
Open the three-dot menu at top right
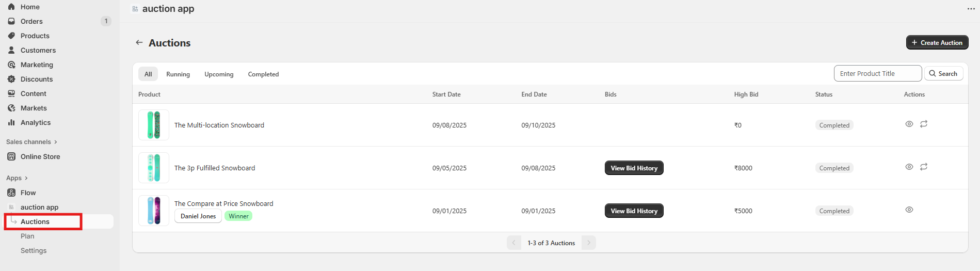pyautogui.click(x=971, y=9)
